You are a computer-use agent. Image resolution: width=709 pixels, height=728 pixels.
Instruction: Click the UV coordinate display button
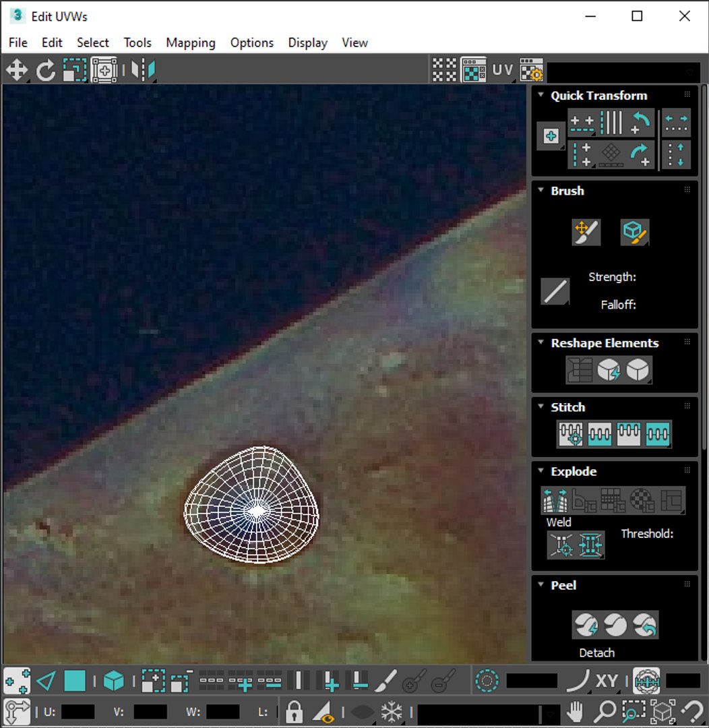click(503, 70)
